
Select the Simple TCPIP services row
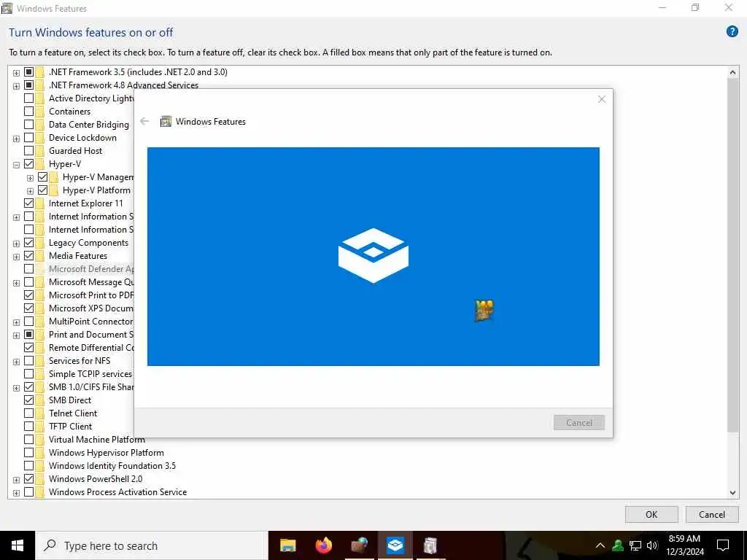coord(90,374)
